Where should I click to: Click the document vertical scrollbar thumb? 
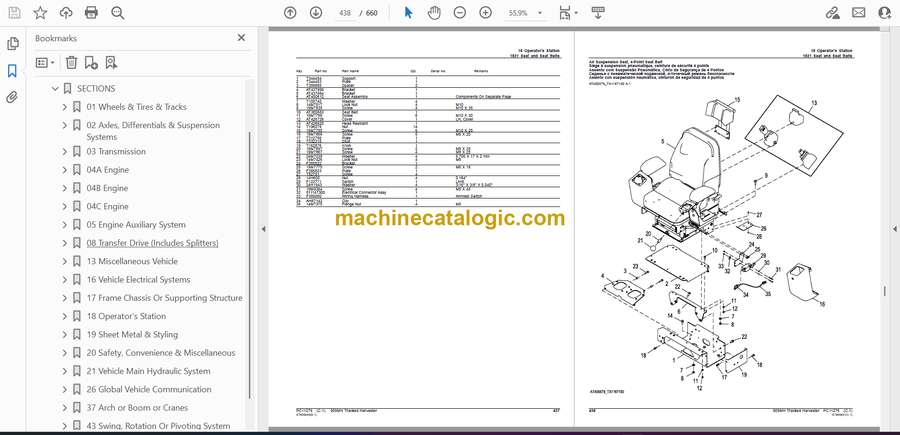pyautogui.click(x=885, y=292)
